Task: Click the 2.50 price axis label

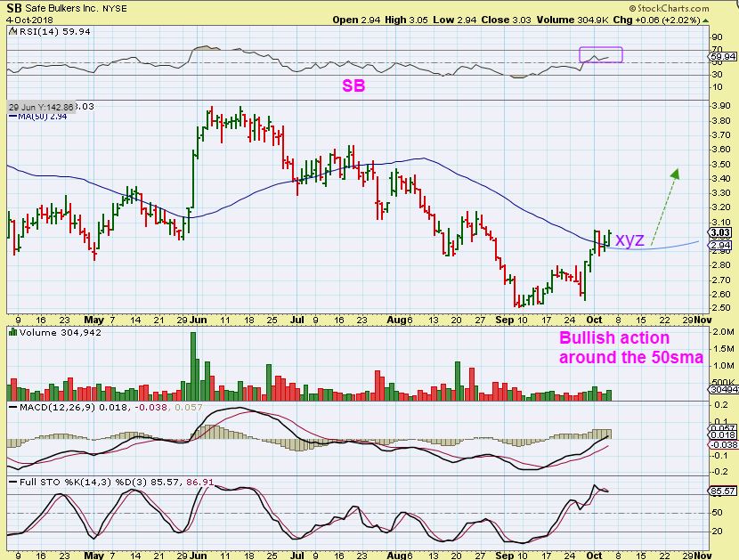Action: click(720, 308)
